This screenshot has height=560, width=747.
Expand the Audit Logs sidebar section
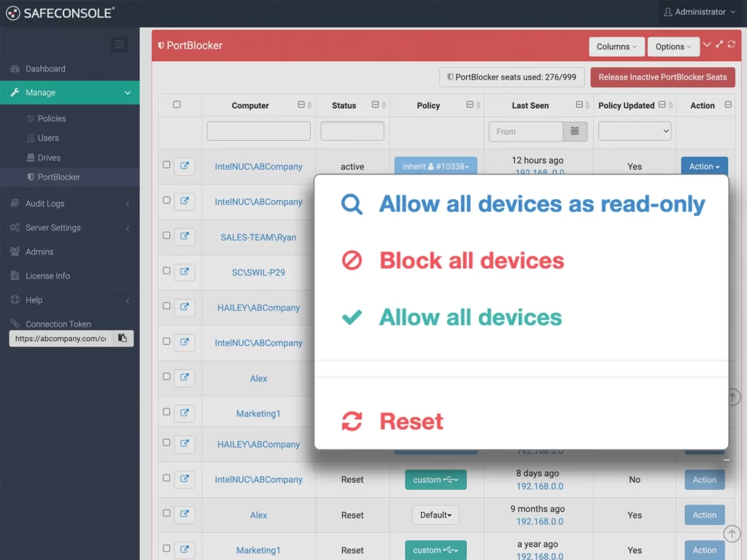pyautogui.click(x=45, y=203)
